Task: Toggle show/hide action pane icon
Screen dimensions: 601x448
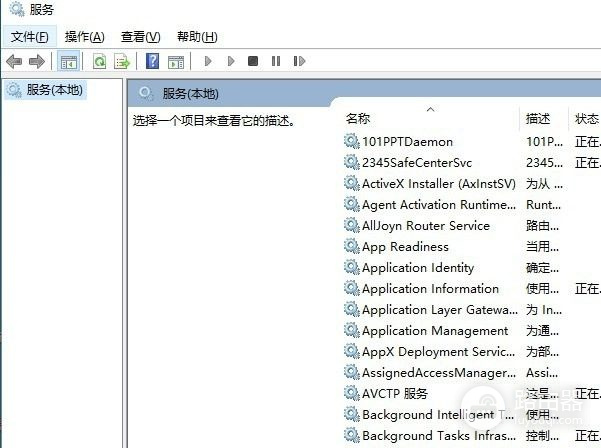Action: (x=176, y=61)
